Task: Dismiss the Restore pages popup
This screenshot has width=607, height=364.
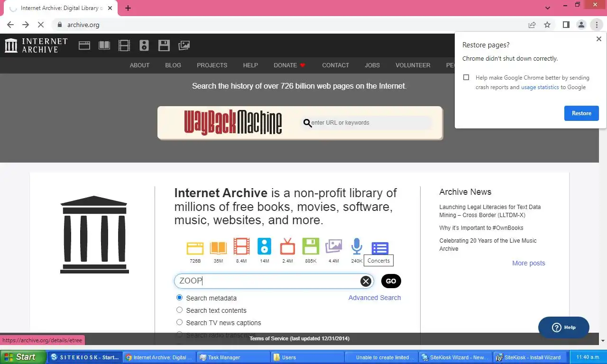Action: point(598,39)
